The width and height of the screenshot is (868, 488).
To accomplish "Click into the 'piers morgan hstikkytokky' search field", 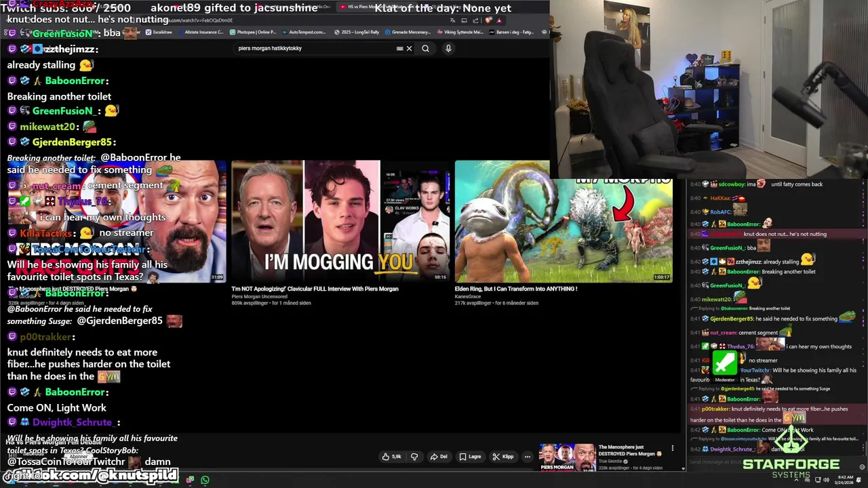I will point(315,49).
